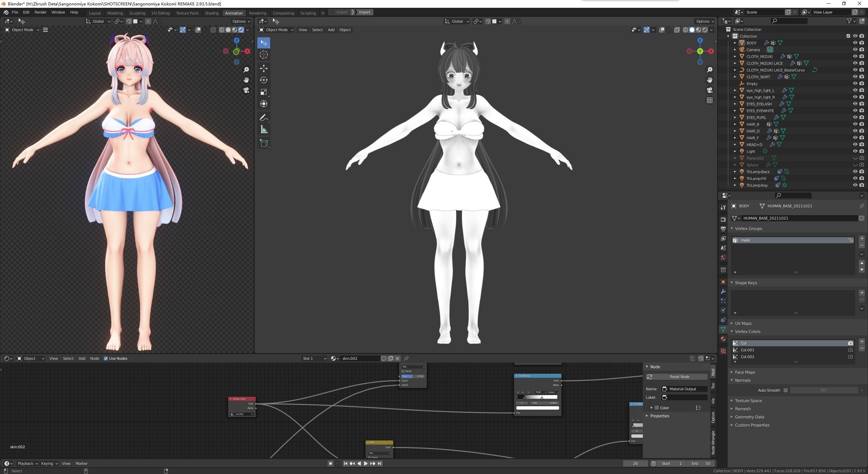This screenshot has height=474, width=868.
Task: Click pan hand icon in left viewport
Action: click(246, 80)
